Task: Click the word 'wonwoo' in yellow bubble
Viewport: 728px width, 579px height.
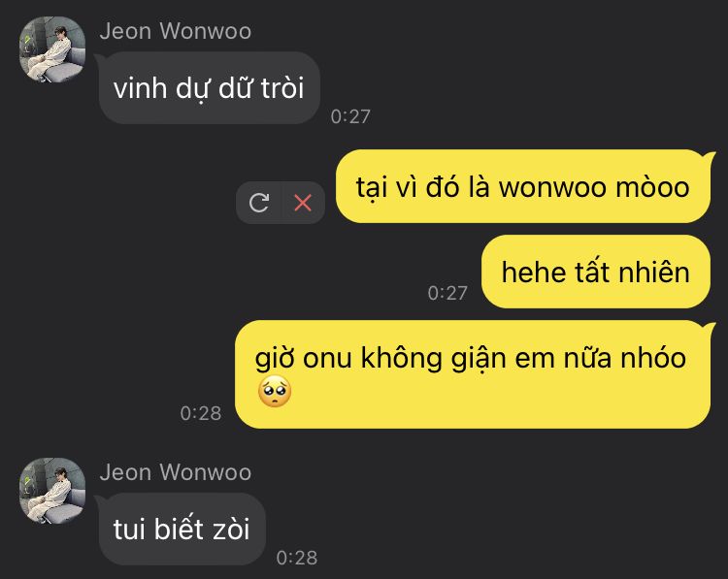Action: tap(553, 188)
